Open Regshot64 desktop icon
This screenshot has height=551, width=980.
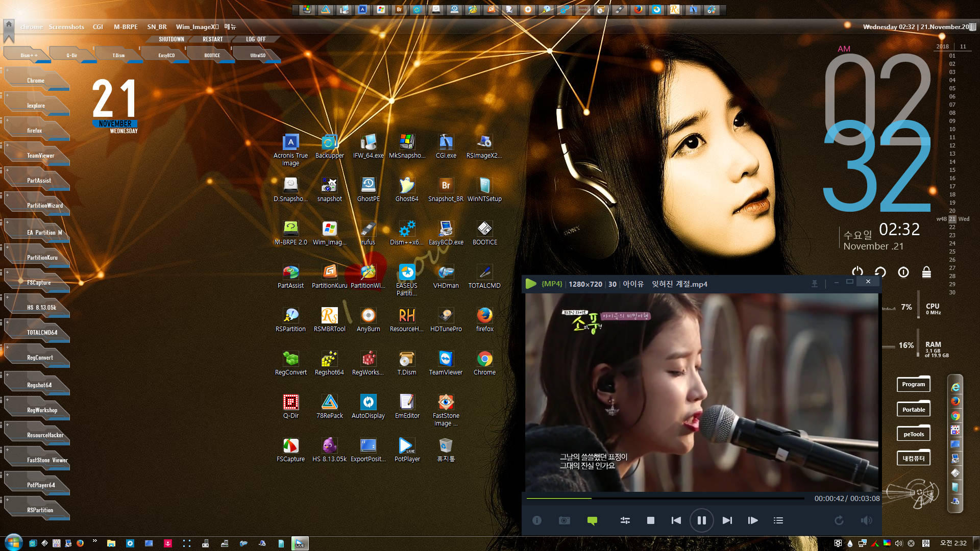(x=329, y=363)
